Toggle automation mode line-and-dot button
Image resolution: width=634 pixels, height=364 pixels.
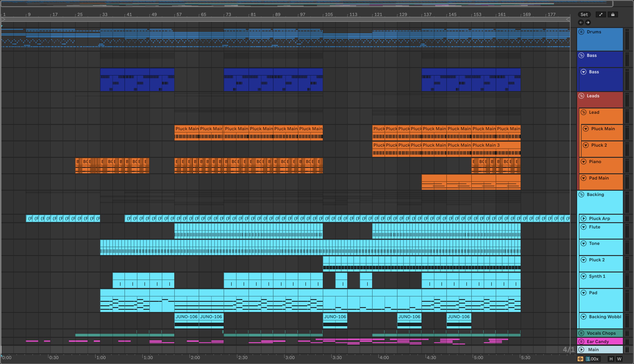600,14
